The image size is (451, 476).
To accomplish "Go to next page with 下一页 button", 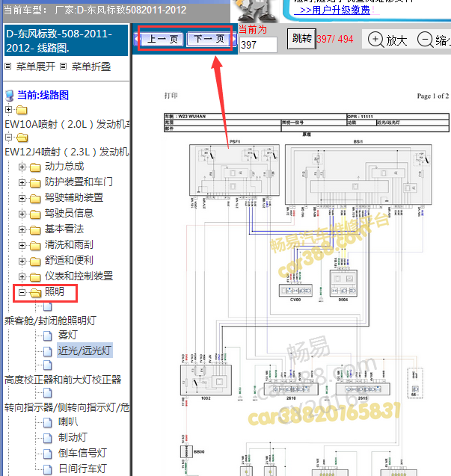I will coord(209,39).
